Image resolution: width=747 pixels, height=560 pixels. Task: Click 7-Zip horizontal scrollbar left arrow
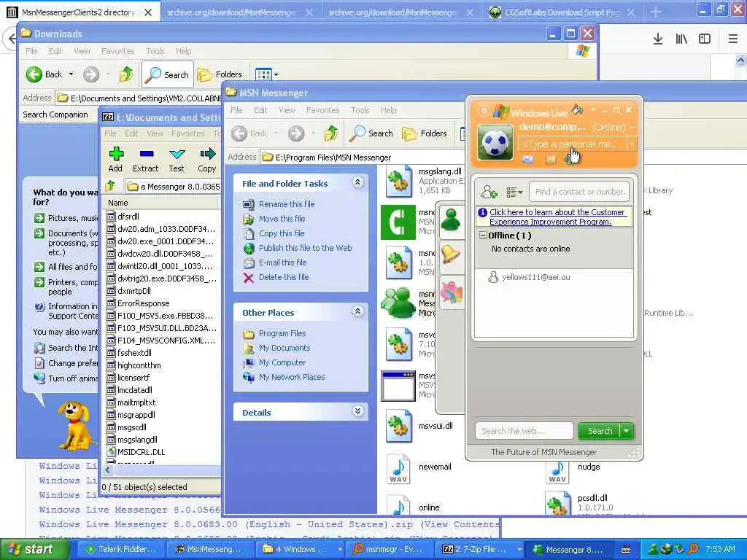[x=108, y=470]
